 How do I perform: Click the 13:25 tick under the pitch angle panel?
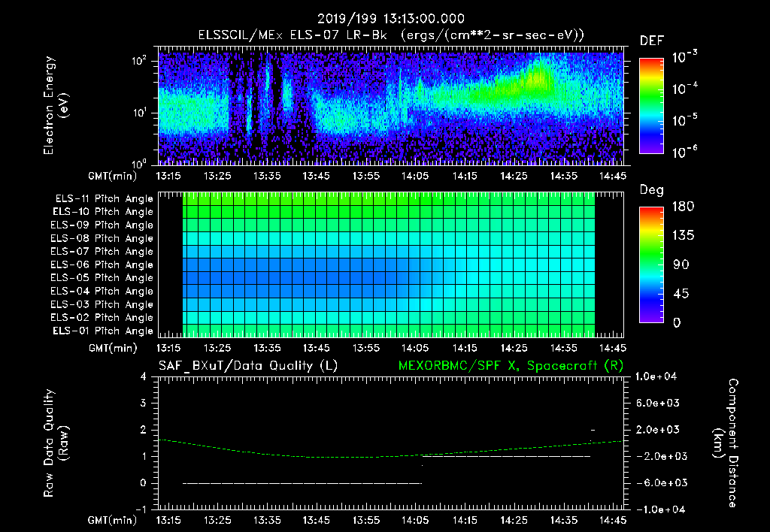pos(217,348)
